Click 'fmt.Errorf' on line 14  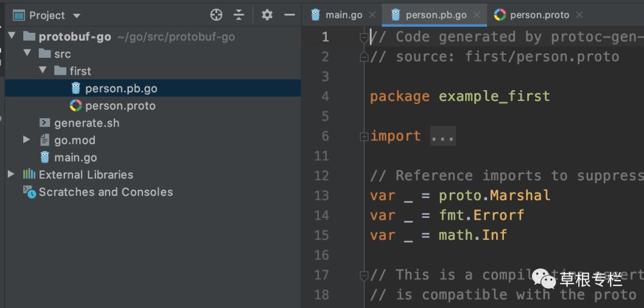pos(481,215)
